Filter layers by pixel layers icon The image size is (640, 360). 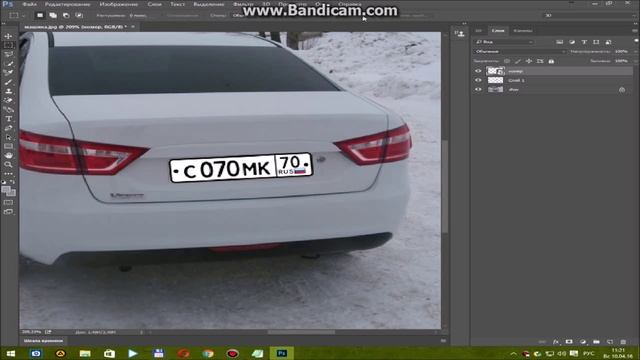click(560, 42)
